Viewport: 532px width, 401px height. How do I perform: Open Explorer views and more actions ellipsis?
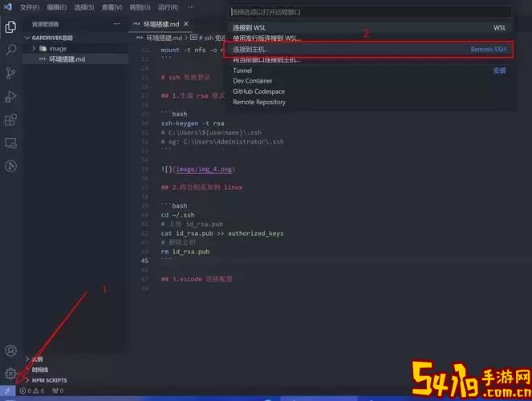click(117, 24)
